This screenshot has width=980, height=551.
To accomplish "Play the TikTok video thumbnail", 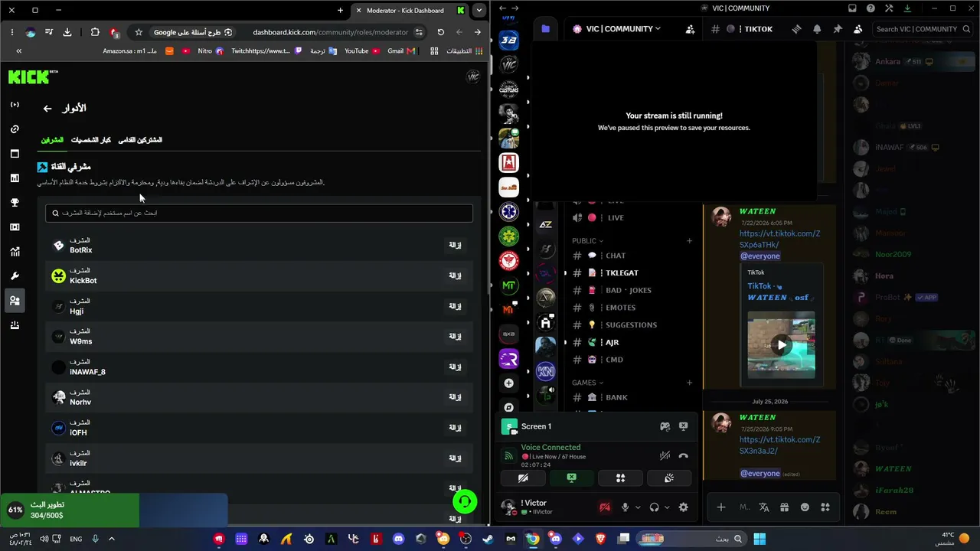I will tap(781, 344).
